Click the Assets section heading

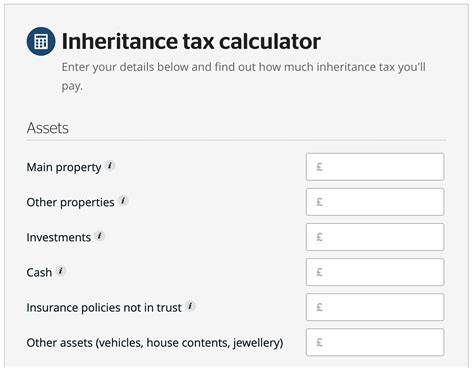tap(48, 128)
